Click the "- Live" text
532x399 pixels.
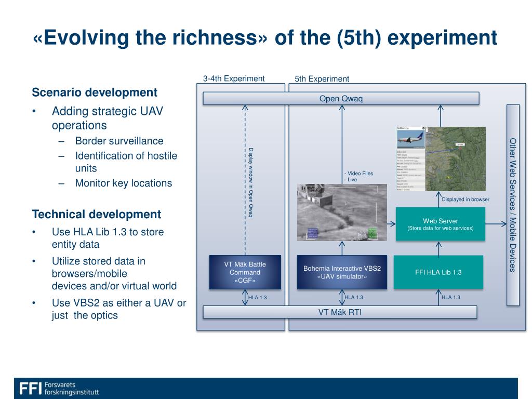coord(351,179)
